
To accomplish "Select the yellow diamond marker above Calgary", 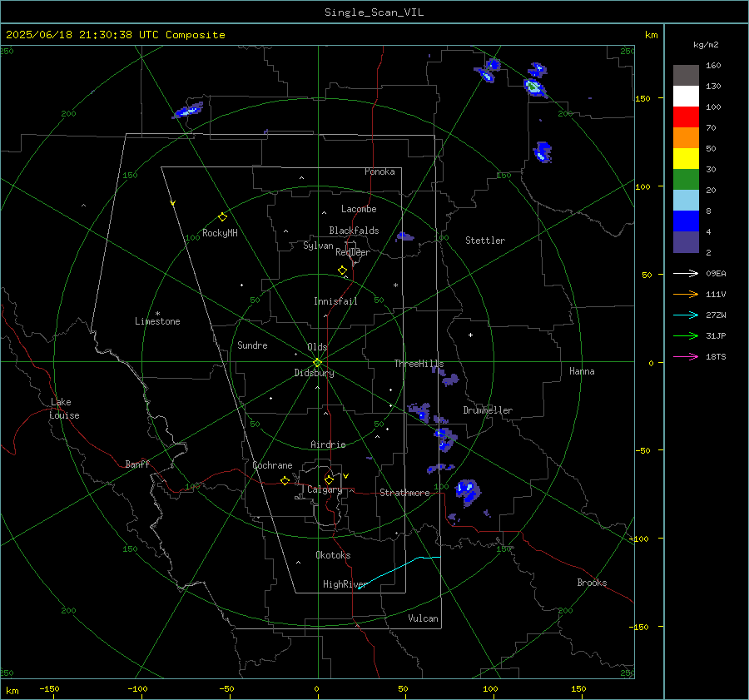I will [329, 479].
